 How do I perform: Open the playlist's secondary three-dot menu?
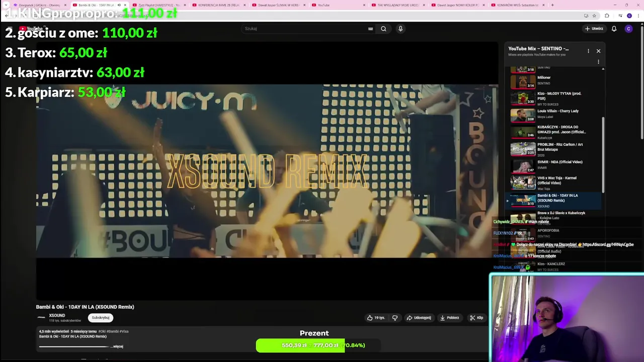pyautogui.click(x=598, y=62)
